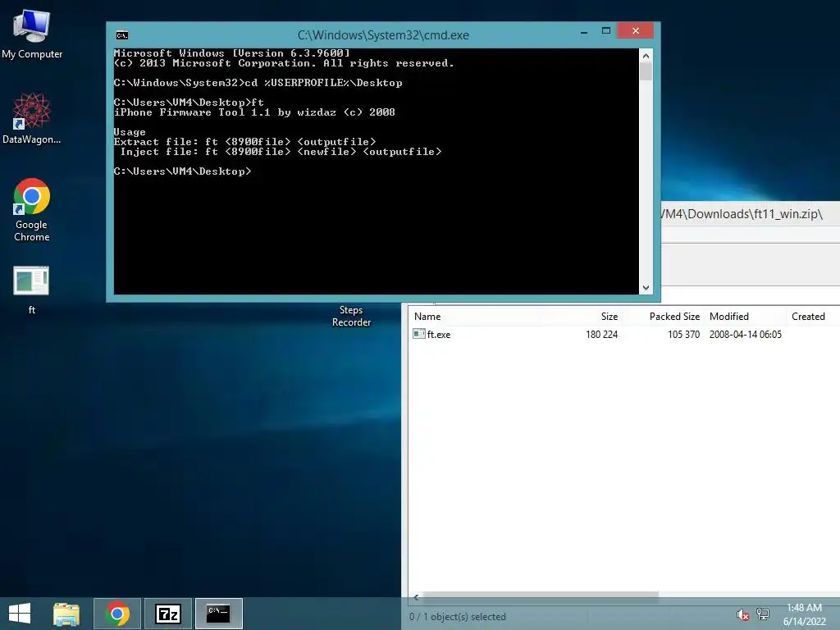
Task: Sort 7-Zip list by Created column
Action: point(808,317)
